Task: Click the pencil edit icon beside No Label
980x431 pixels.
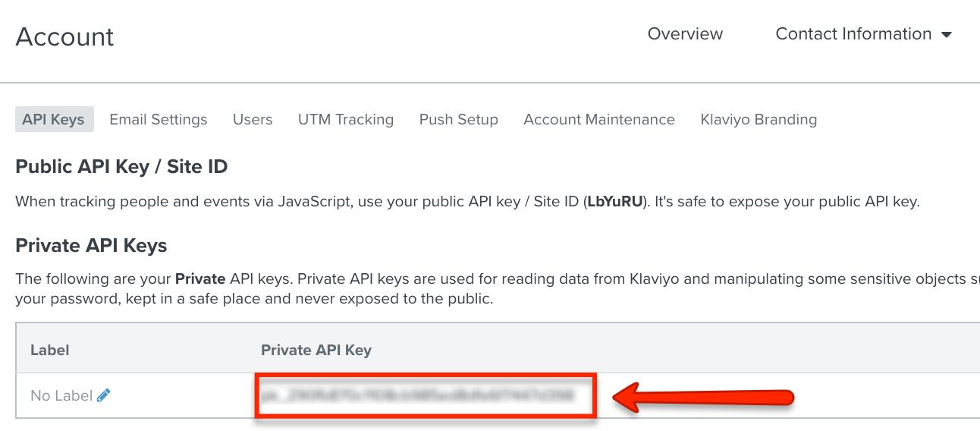Action: [x=104, y=395]
